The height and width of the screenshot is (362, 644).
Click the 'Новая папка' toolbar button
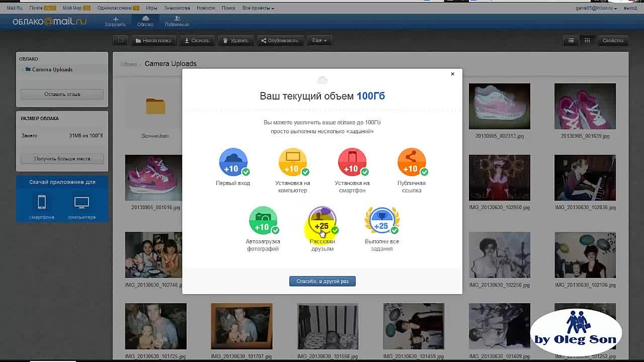coord(153,40)
